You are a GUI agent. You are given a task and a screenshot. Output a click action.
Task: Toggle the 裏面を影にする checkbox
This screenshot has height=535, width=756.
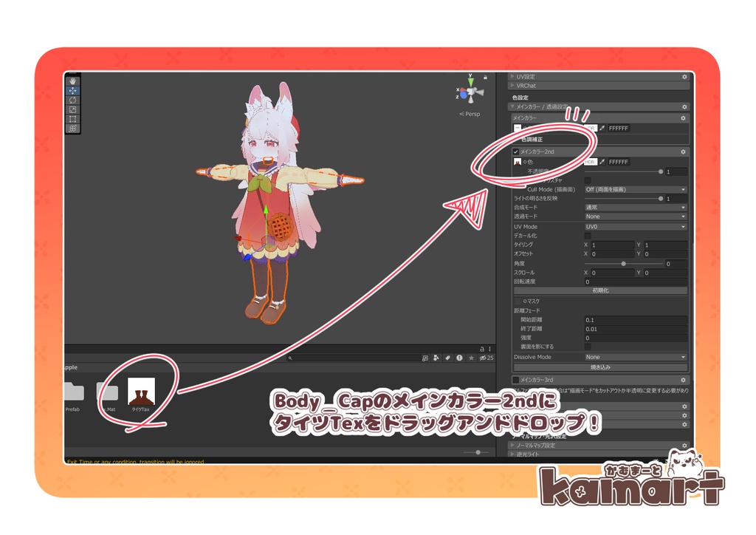(x=588, y=346)
